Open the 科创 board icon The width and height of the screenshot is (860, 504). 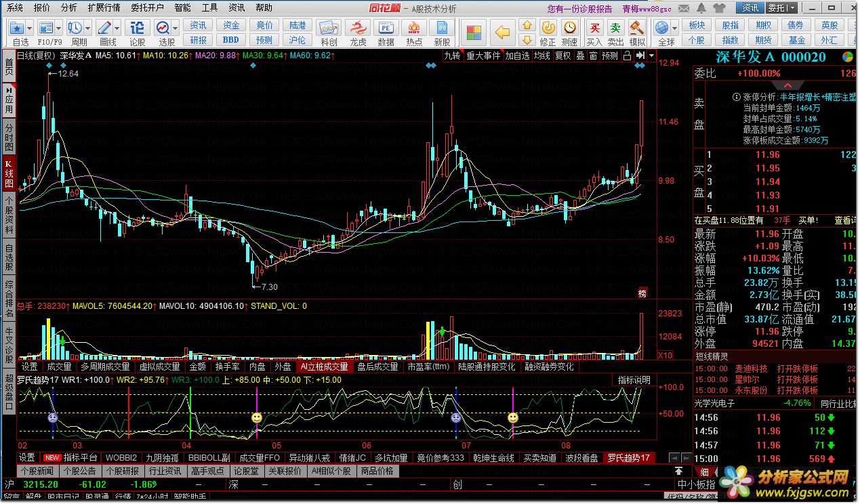tap(329, 28)
